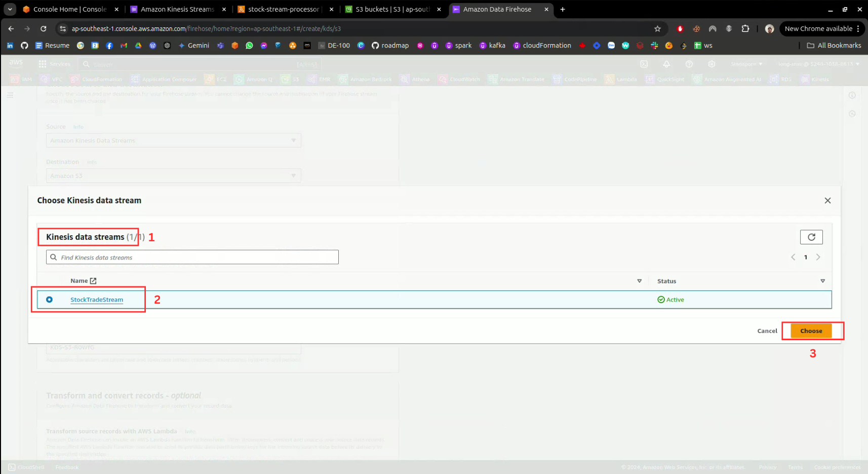The image size is (868, 474).
Task: Select the StockTradeStream radio button
Action: [x=49, y=300]
